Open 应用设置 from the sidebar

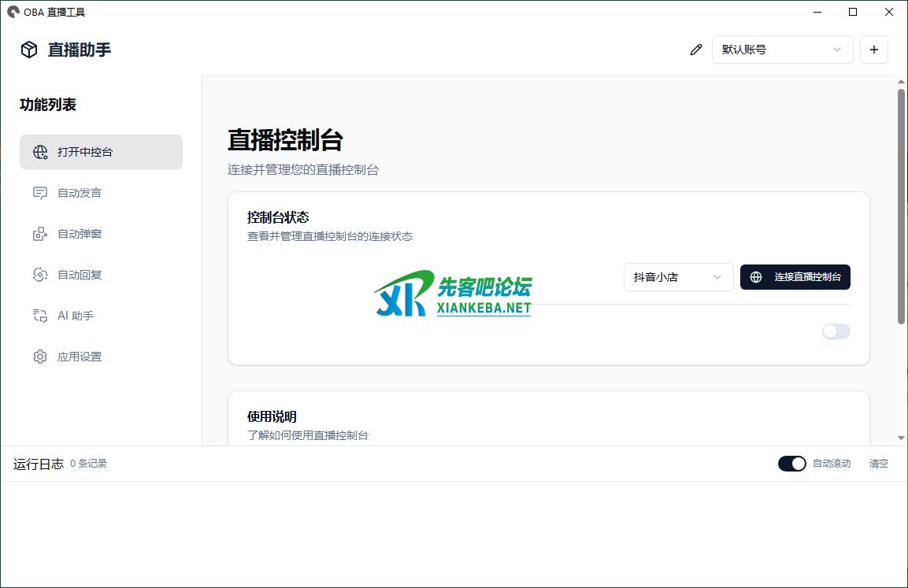coord(80,357)
